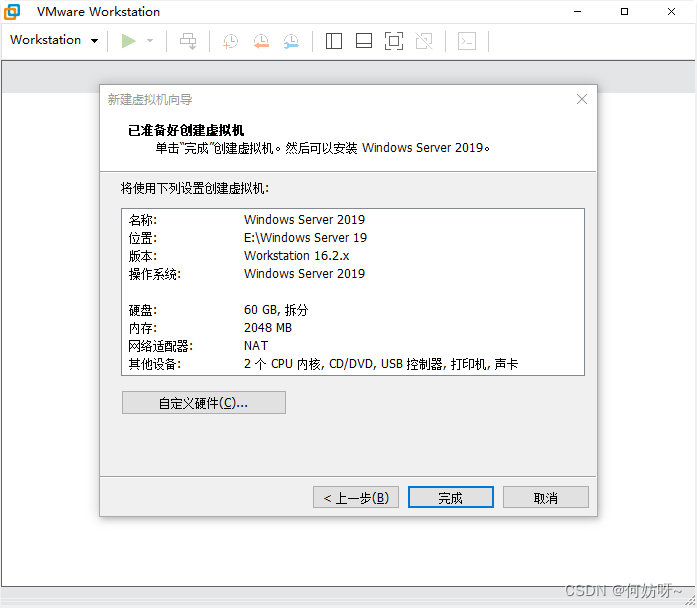
Task: Select the location value E:\Windows Server 19
Action: pos(305,238)
